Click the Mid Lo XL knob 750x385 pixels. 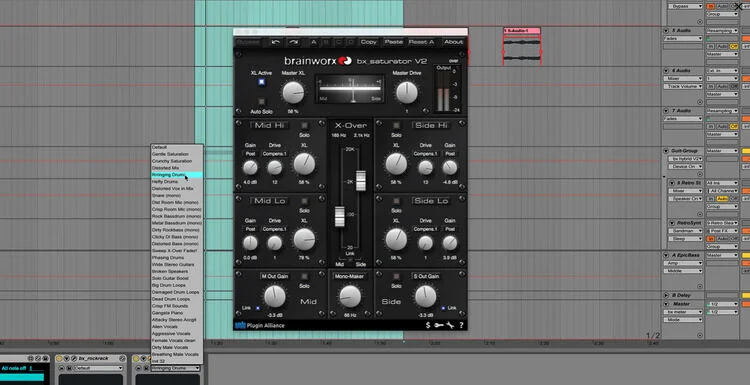point(304,240)
